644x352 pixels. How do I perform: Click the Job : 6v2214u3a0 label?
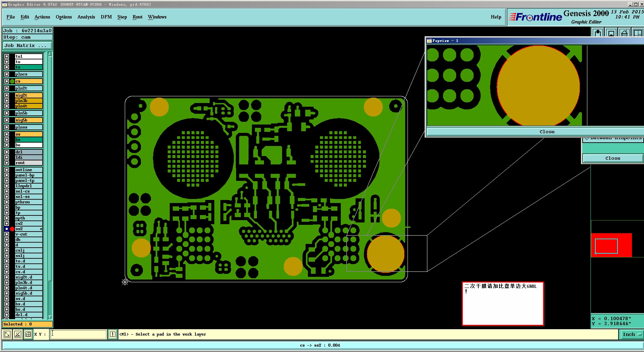tap(28, 31)
